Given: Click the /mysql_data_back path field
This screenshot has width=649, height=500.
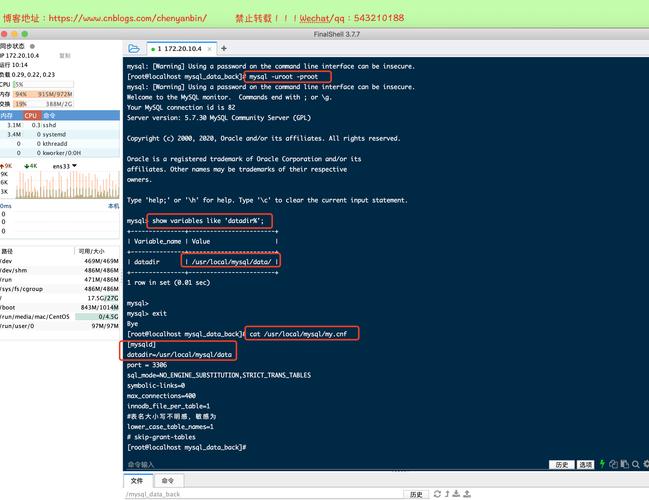Looking at the screenshot, I should click(x=263, y=494).
